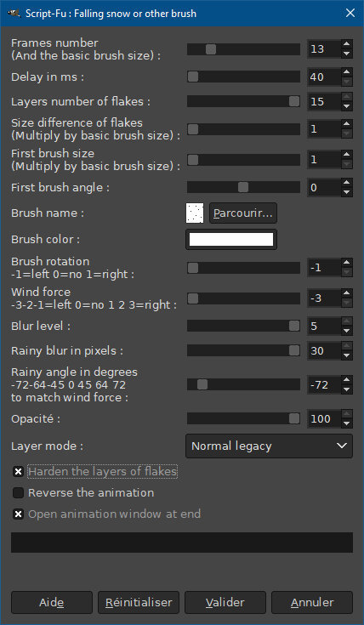Increase Delay in ms with up arrow
Viewport: 364px width, 625px height.
(347, 72)
